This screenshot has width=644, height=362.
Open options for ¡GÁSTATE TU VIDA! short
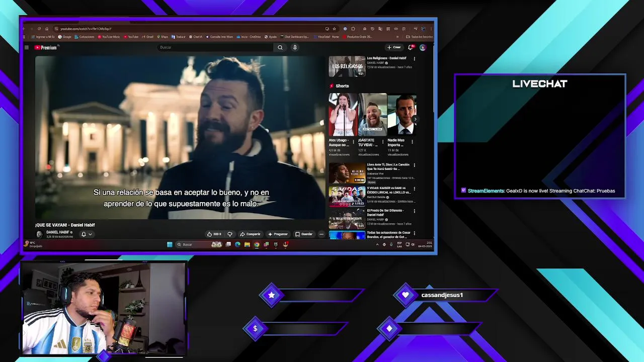coord(383,142)
